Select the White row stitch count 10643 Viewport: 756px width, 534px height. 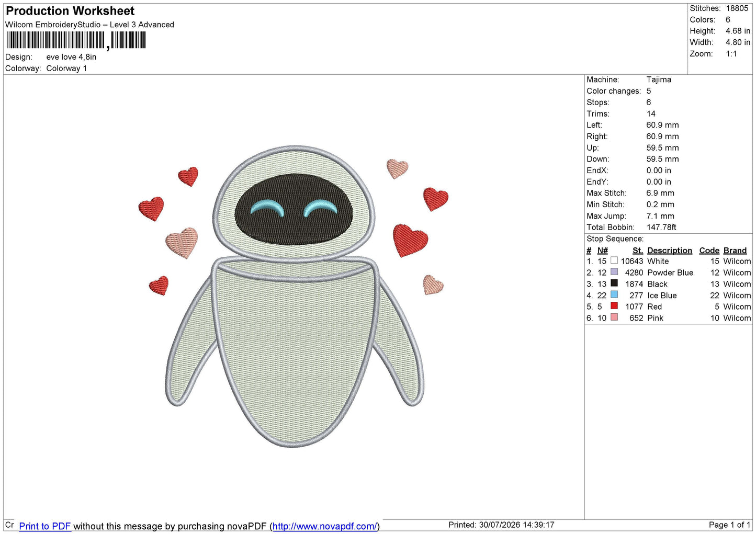(x=632, y=261)
